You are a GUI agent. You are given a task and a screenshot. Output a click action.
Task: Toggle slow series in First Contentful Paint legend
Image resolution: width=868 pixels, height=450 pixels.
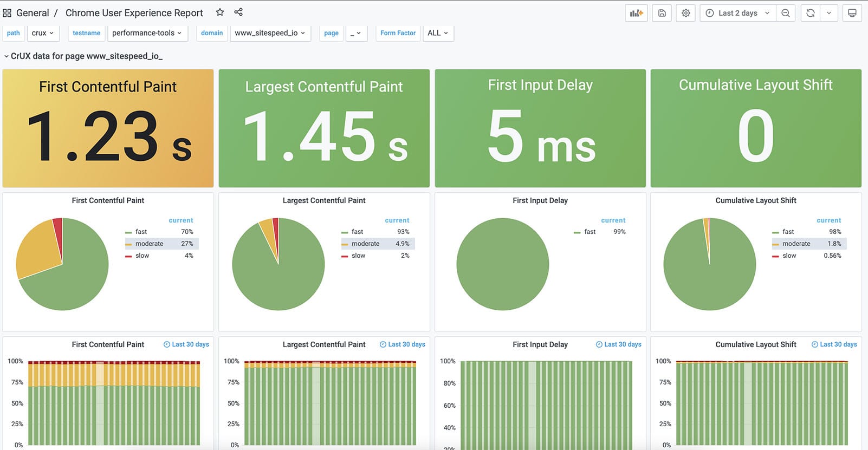point(142,256)
